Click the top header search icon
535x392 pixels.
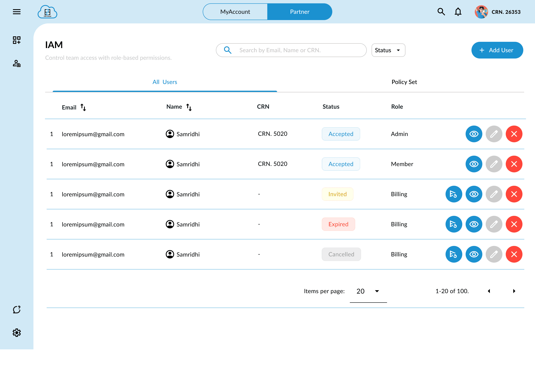pos(441,12)
